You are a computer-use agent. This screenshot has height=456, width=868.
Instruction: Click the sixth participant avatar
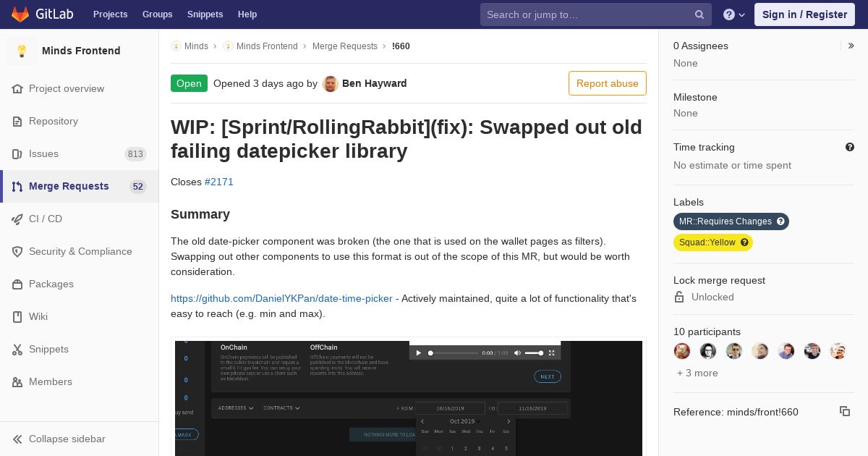tap(812, 351)
